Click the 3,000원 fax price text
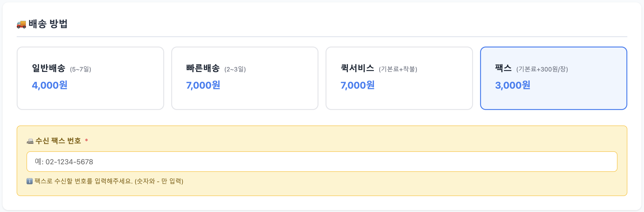The width and height of the screenshot is (644, 212). tap(512, 85)
